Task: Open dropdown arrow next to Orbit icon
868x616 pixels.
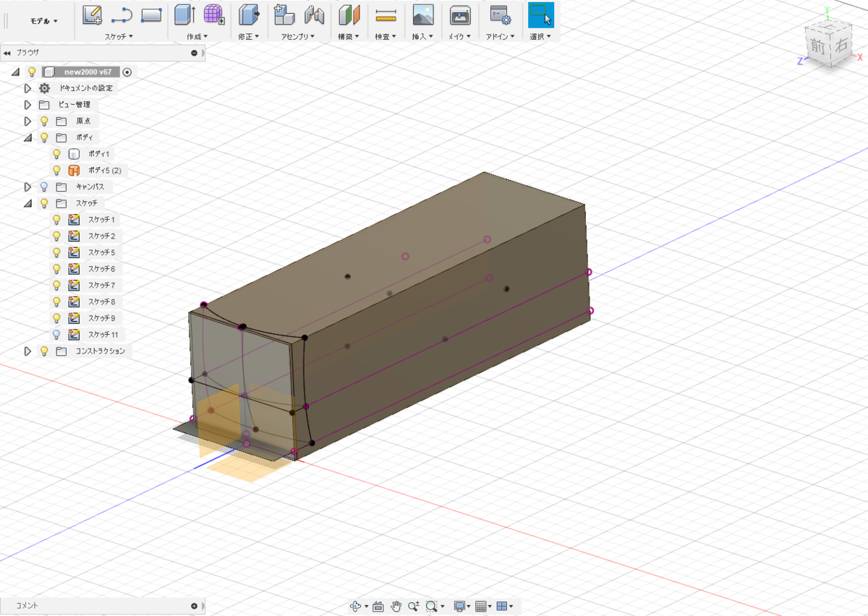Action: click(x=367, y=607)
